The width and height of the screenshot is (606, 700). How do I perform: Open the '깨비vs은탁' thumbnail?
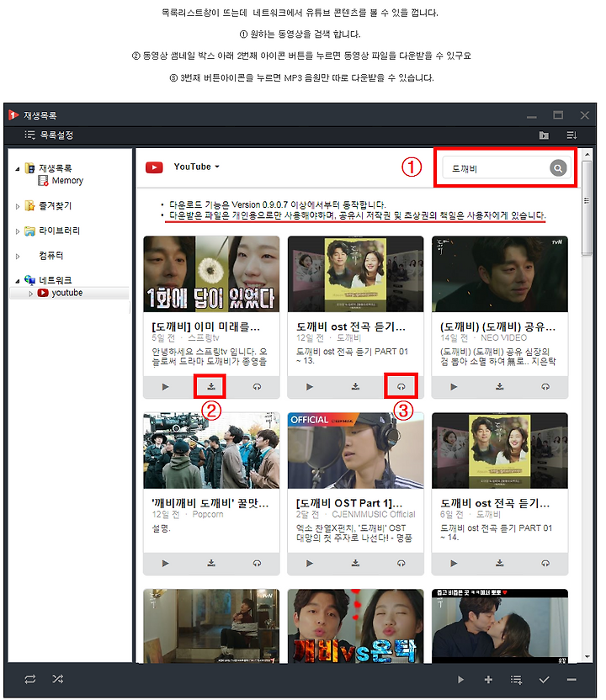coord(355,626)
